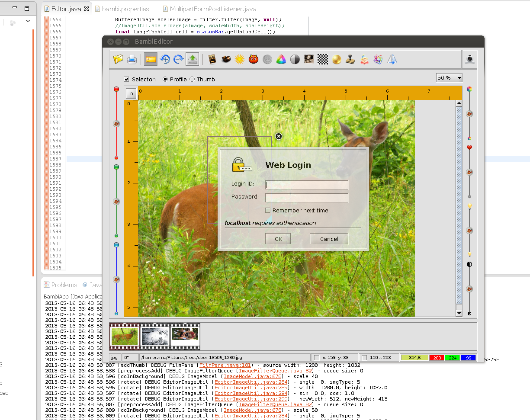Click the ruler units 'in' selector
Image resolution: width=530 pixels, height=420 pixels.
point(131,93)
